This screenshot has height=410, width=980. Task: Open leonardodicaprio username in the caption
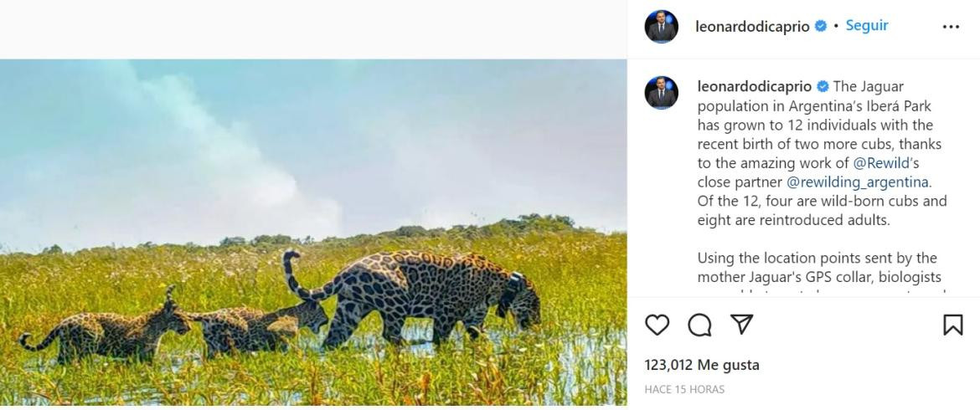754,86
